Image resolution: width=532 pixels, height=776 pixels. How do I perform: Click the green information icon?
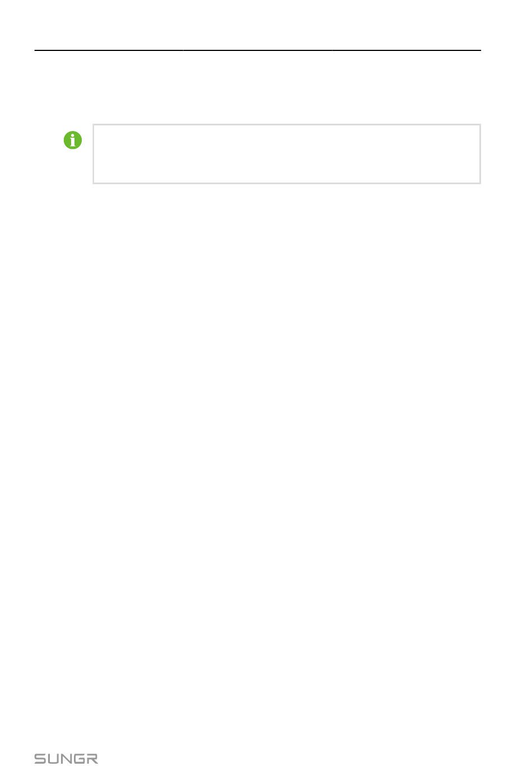point(73,140)
